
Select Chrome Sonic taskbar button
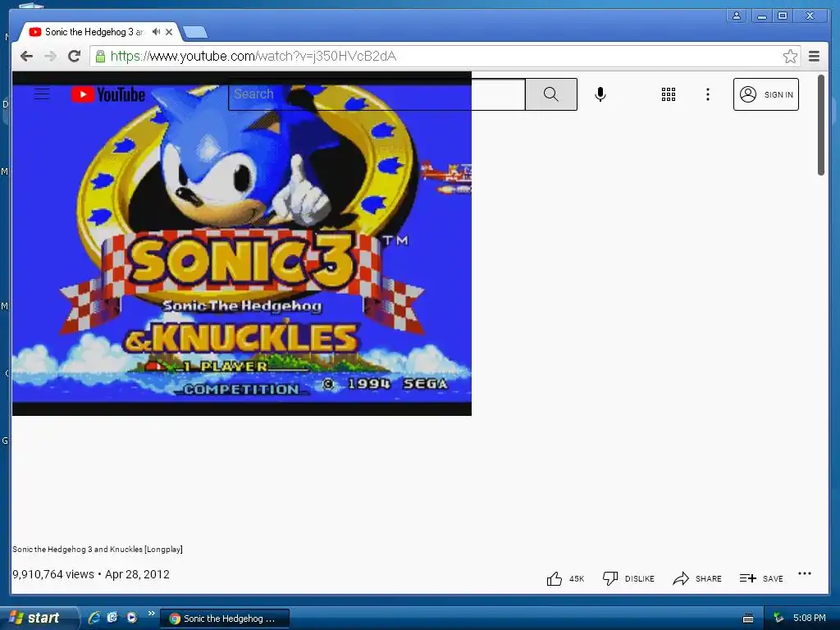click(x=225, y=619)
